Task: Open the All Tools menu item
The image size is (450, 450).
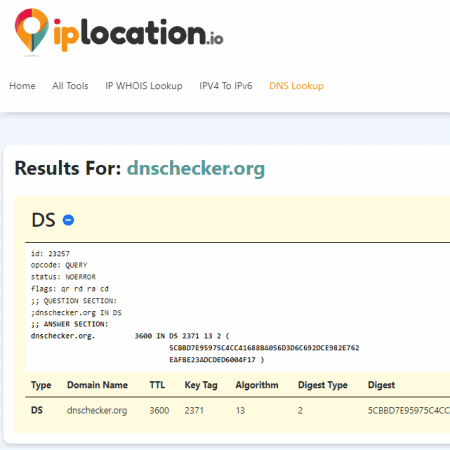Action: 70,86
